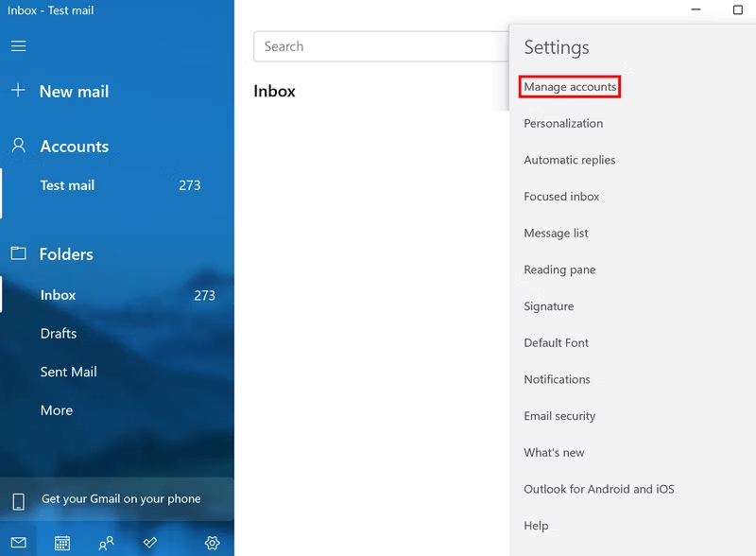This screenshot has height=556, width=756.
Task: Open Email security settings
Action: 559,416
